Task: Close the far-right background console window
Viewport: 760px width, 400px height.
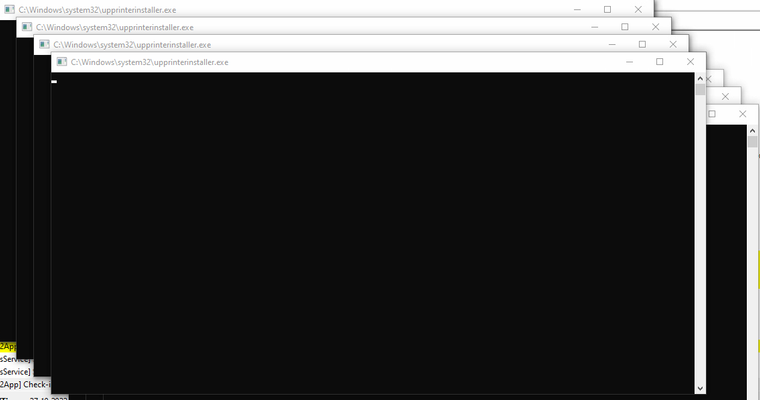Action: tap(743, 114)
